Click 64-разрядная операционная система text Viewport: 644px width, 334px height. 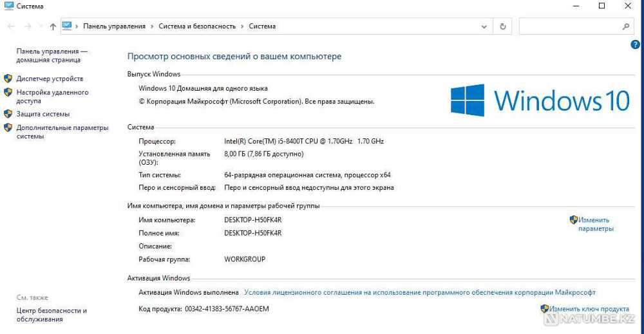click(x=307, y=175)
